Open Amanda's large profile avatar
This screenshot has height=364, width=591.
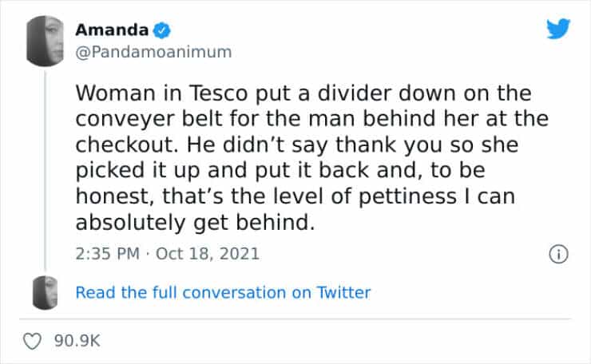(x=45, y=41)
